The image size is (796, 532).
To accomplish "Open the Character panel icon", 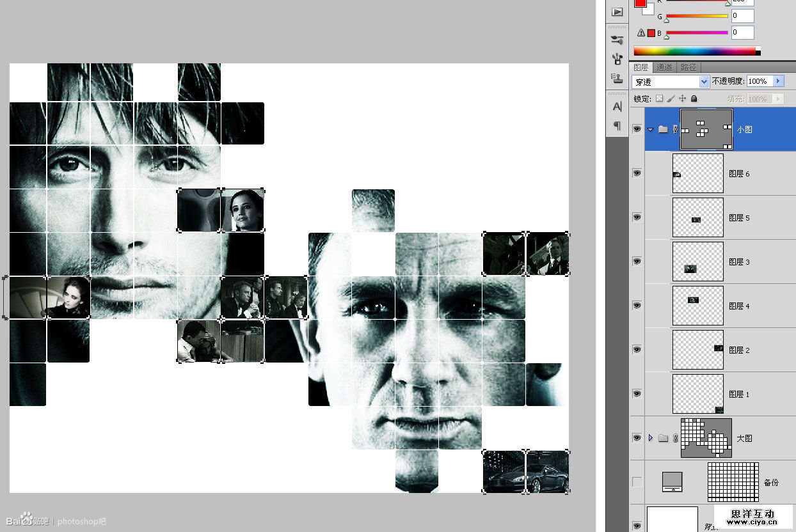I will coord(617,106).
